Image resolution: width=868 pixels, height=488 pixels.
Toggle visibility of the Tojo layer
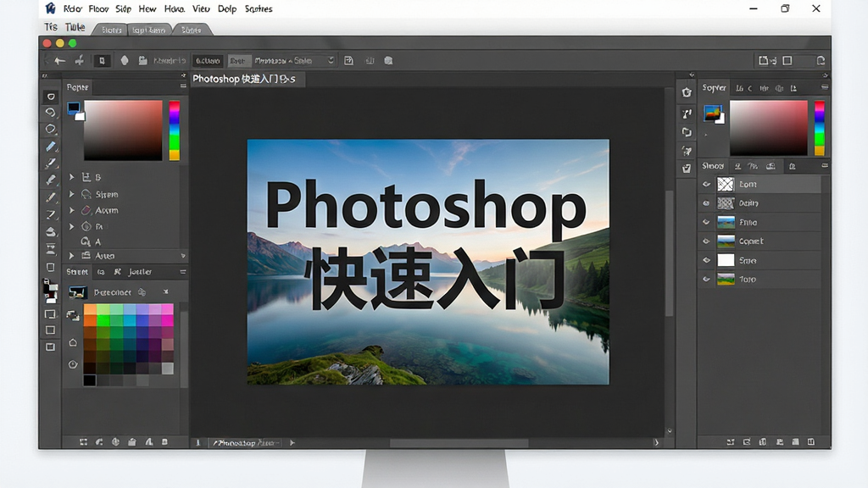coord(706,280)
